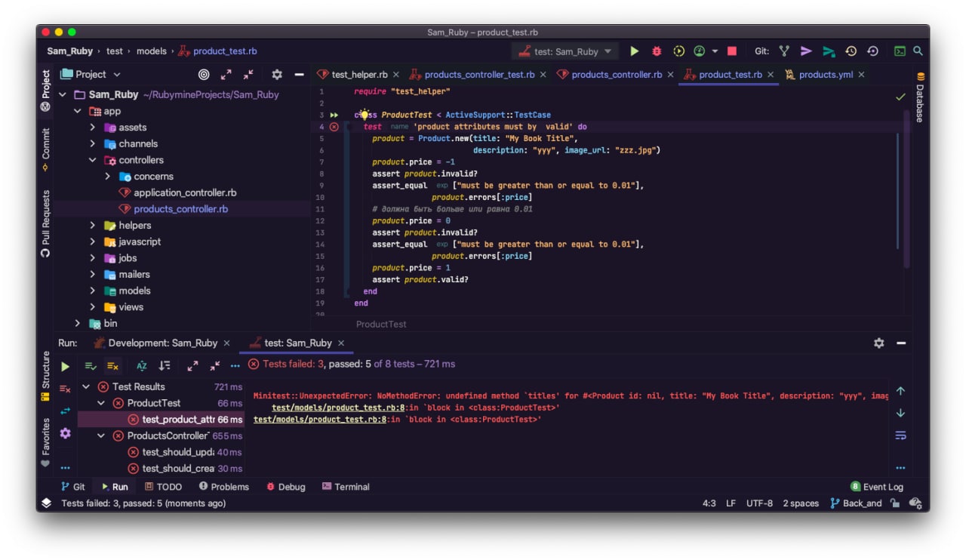
Task: Switch to products_controller_test.rb tab
Action: [478, 75]
